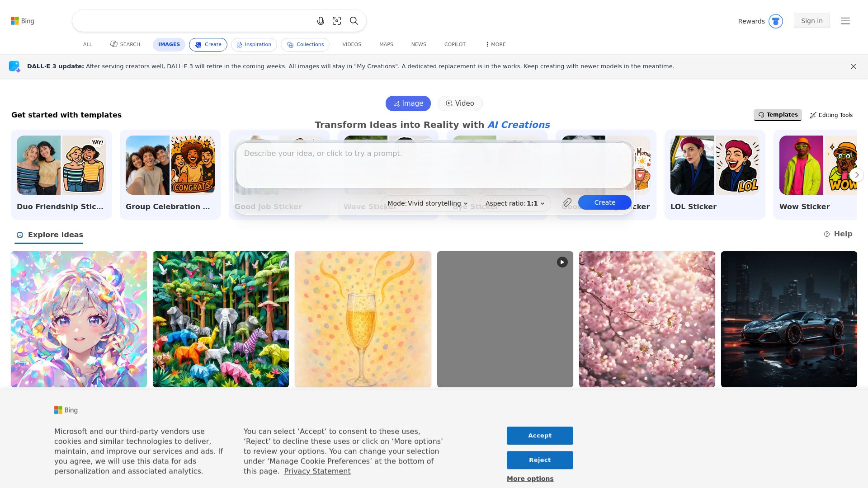Select the Explore Ideas tab
The image size is (868, 488).
[x=49, y=235]
